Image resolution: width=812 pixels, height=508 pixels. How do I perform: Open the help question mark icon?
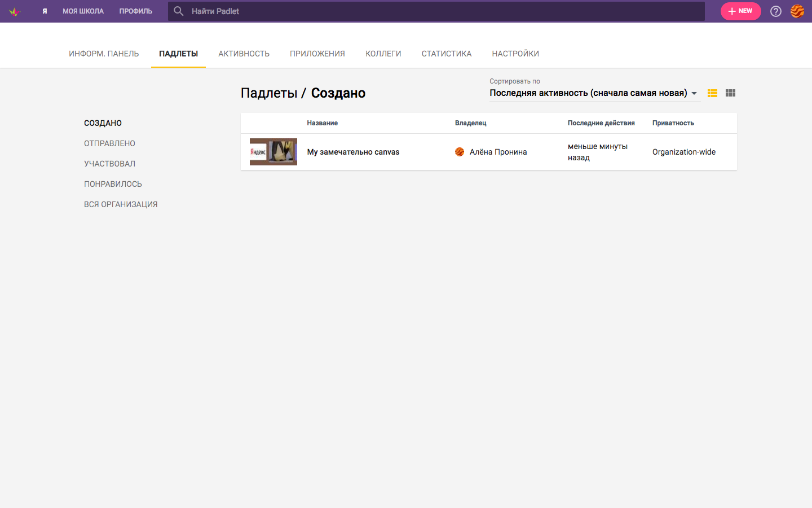[x=775, y=11]
